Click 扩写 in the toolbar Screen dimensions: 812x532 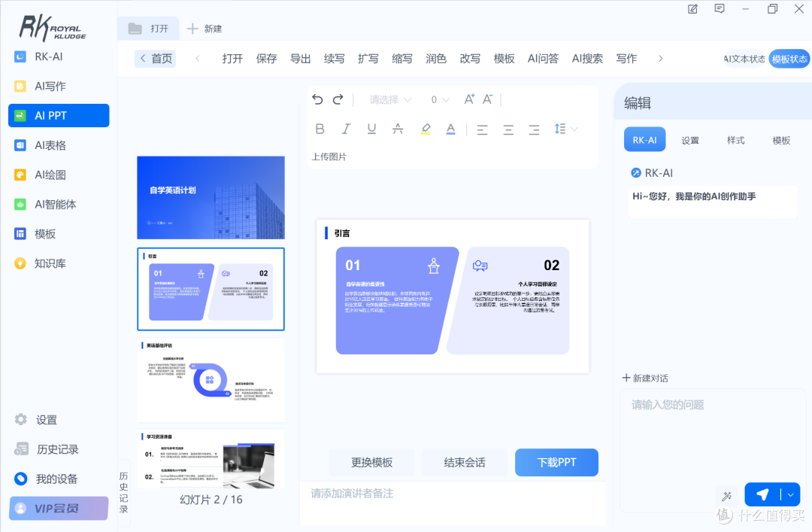coord(368,59)
